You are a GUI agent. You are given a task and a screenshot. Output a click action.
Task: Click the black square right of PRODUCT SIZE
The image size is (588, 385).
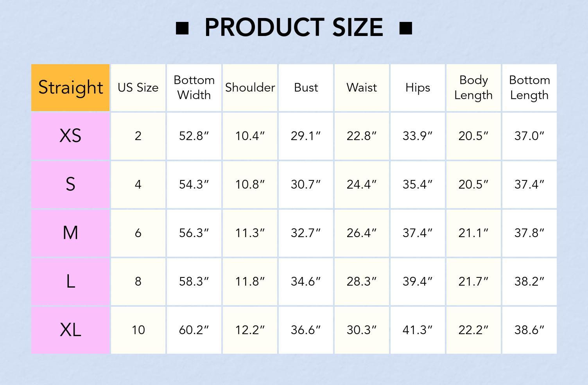(406, 28)
